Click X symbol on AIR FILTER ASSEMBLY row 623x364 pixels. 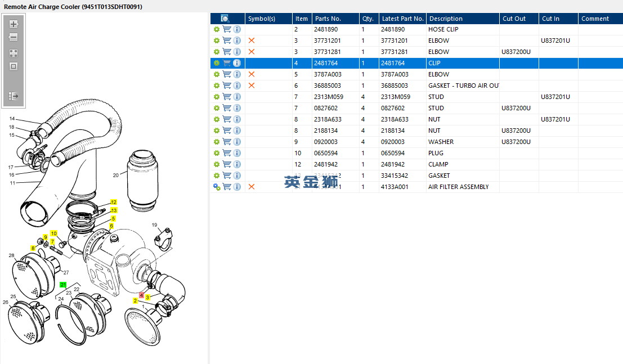tap(252, 187)
